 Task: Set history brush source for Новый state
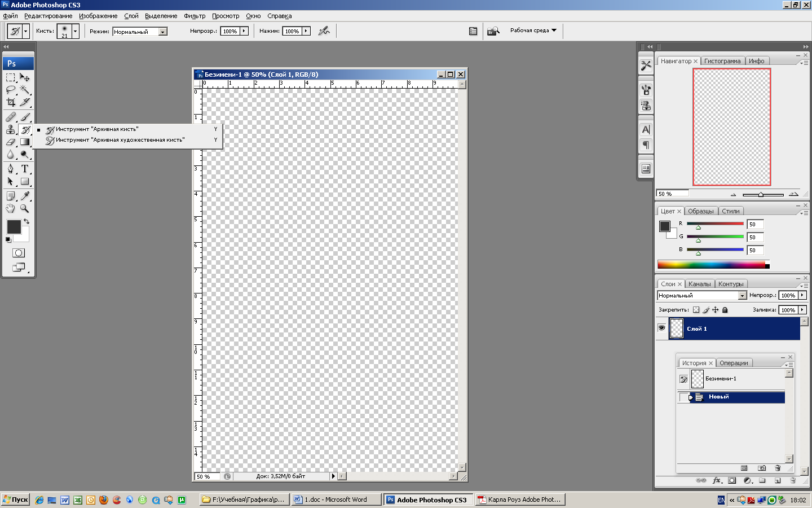point(683,397)
